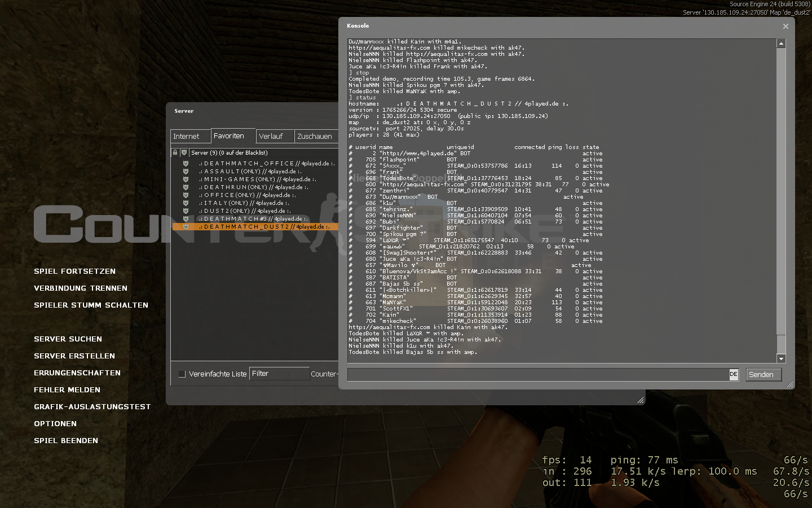Click player row "TodesBote" in status list
This screenshot has height=508, width=812.
[x=475, y=178]
